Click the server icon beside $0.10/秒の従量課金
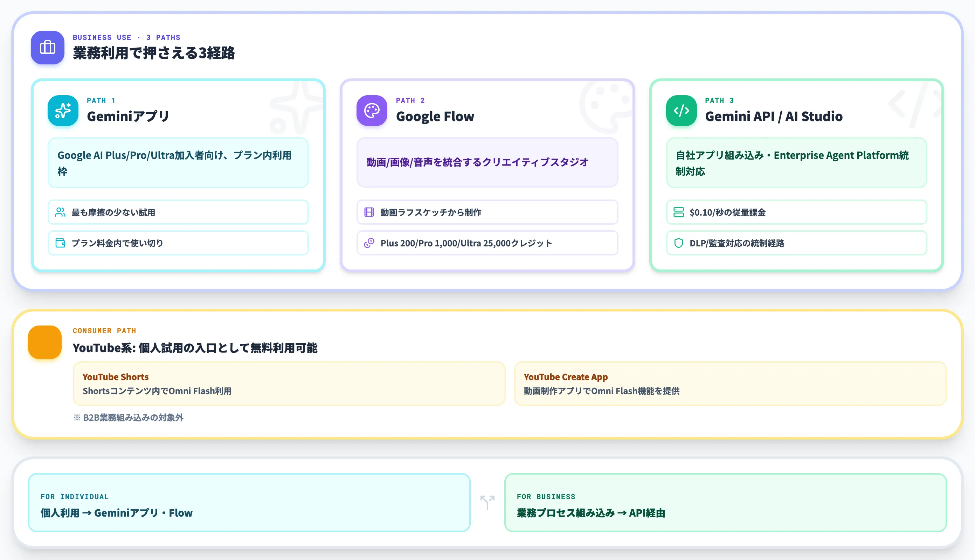975x560 pixels. tap(678, 212)
